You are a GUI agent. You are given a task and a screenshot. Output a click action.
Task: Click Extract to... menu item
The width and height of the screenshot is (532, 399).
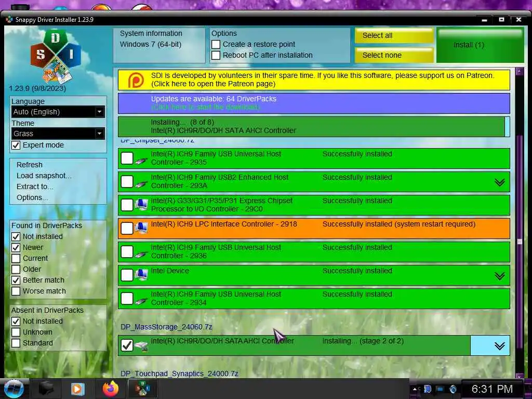pyautogui.click(x=35, y=187)
